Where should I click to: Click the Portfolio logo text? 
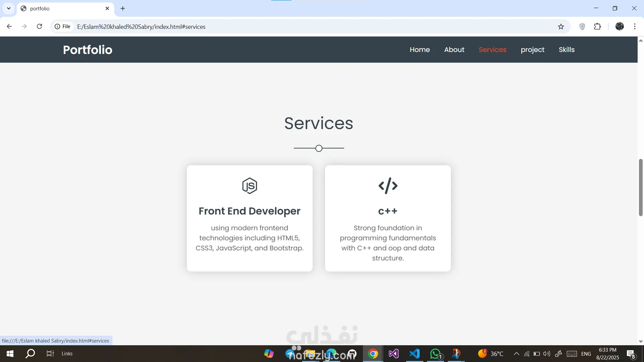click(x=88, y=50)
